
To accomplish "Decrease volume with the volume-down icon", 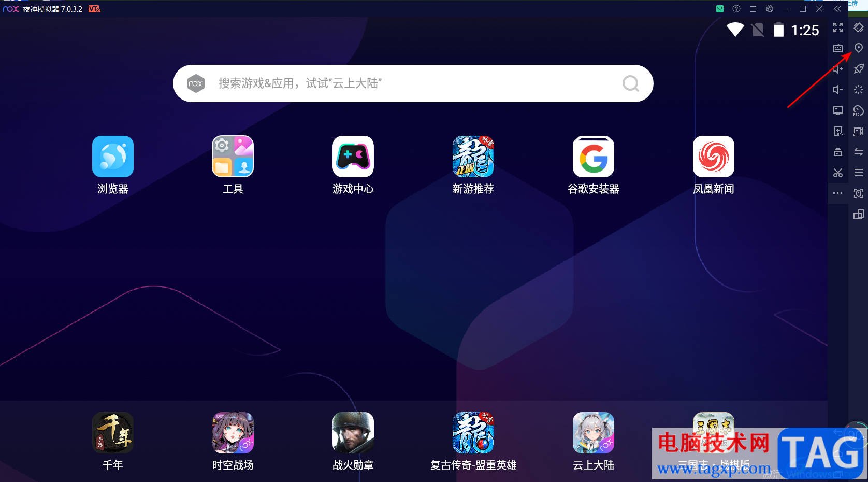I will click(x=838, y=90).
